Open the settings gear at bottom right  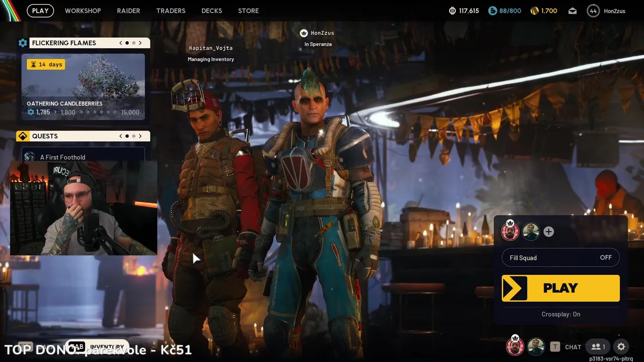621,346
